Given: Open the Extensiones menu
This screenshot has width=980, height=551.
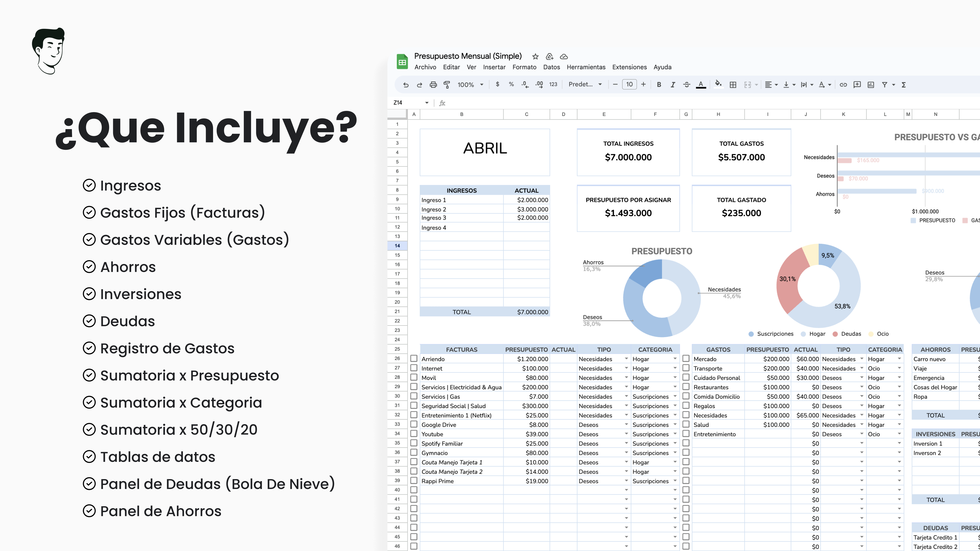Looking at the screenshot, I should click(629, 67).
